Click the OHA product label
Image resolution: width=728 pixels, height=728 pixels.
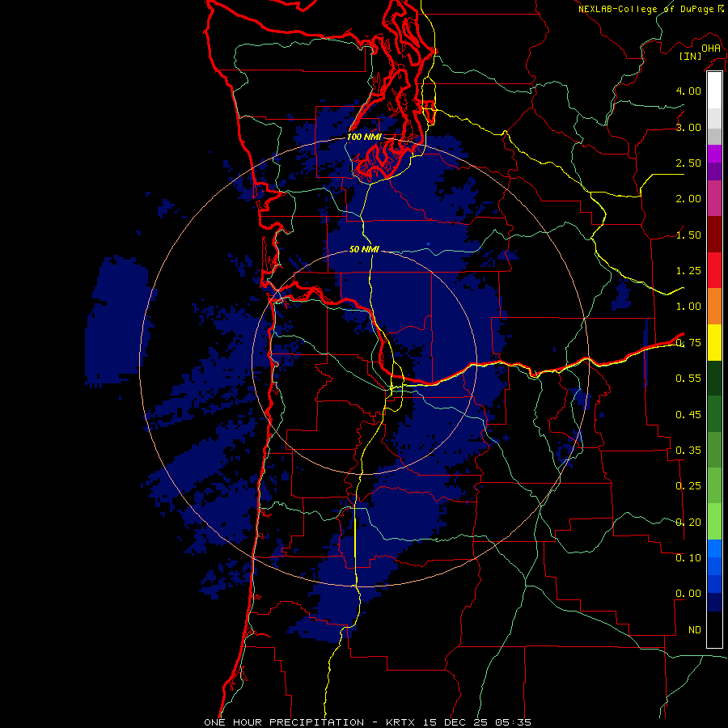tap(711, 48)
